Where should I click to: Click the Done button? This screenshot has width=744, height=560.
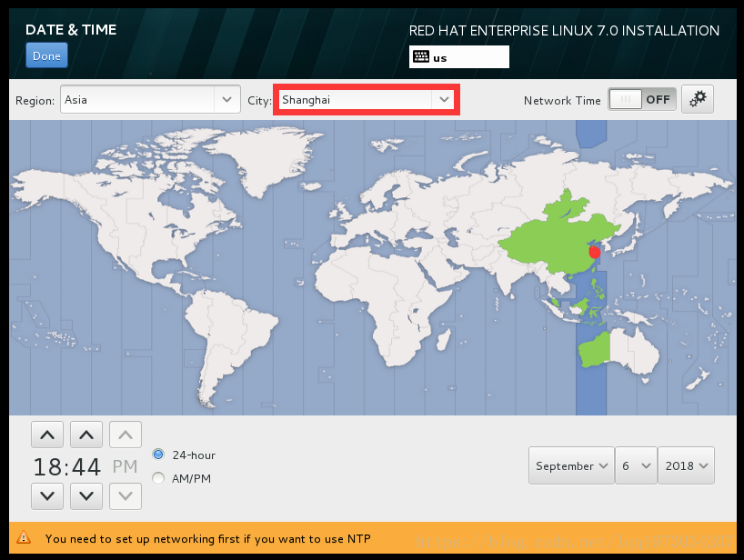(46, 55)
